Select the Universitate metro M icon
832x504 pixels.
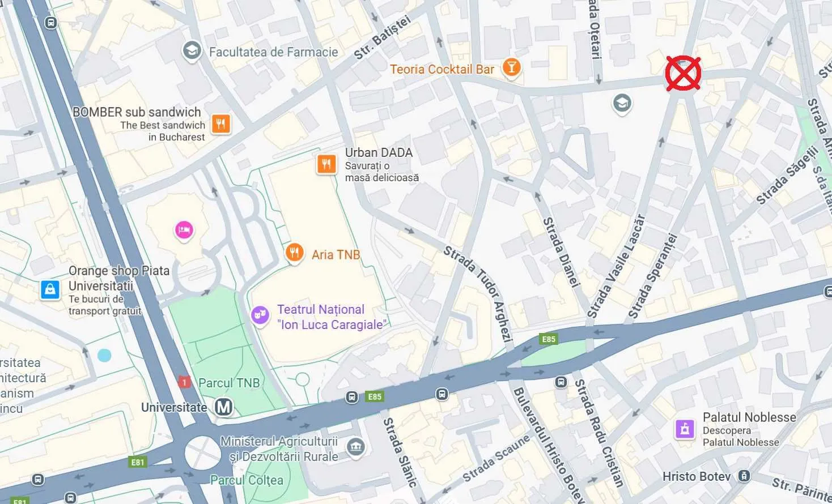click(x=224, y=407)
